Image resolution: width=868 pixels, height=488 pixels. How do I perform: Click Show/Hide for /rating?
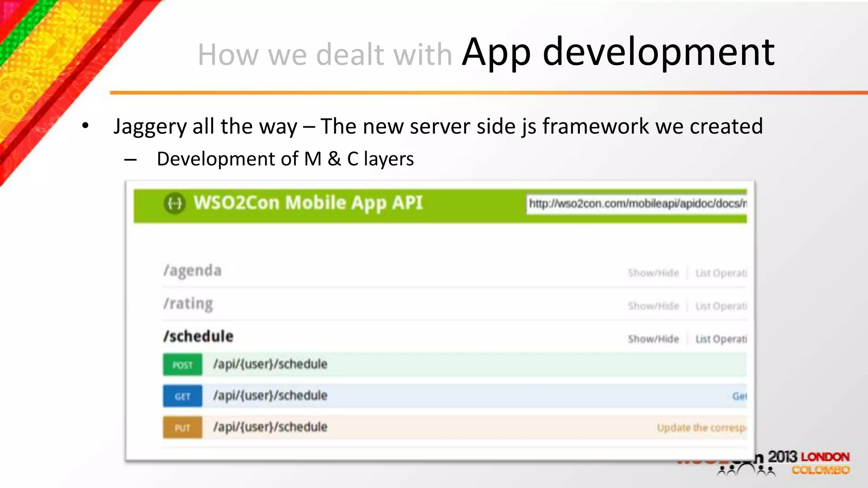[x=653, y=306]
